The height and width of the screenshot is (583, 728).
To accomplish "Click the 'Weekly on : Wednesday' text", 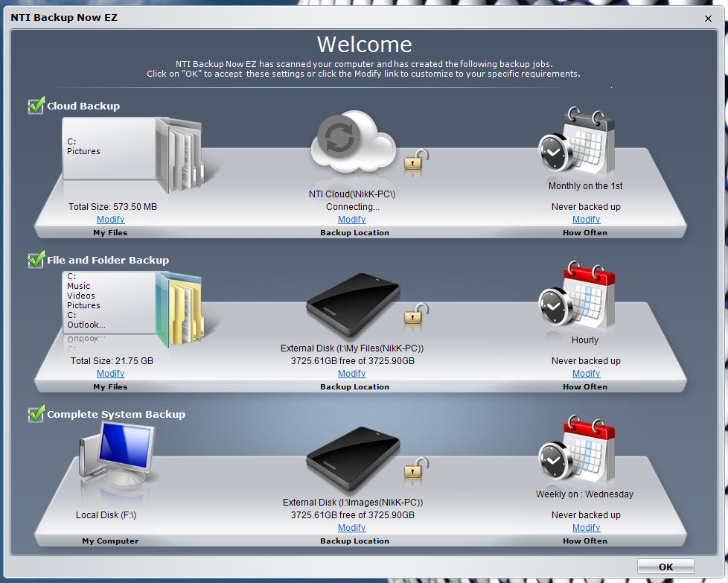I will tap(584, 494).
